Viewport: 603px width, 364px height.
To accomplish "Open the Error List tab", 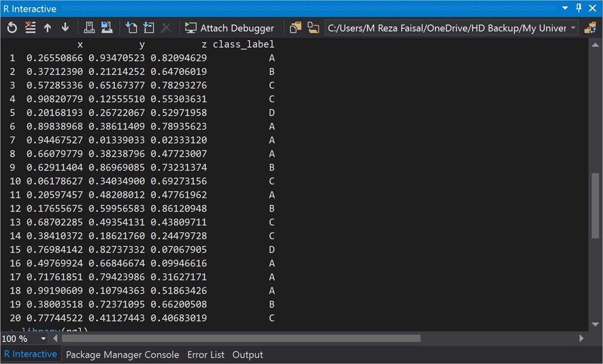I will [x=206, y=355].
